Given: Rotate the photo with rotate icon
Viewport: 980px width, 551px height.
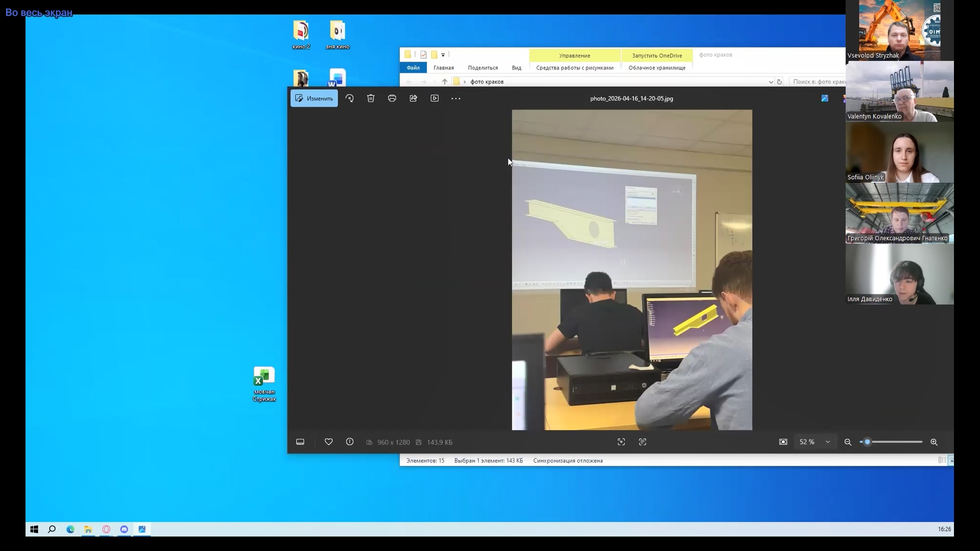Looking at the screenshot, I should pyautogui.click(x=350, y=98).
